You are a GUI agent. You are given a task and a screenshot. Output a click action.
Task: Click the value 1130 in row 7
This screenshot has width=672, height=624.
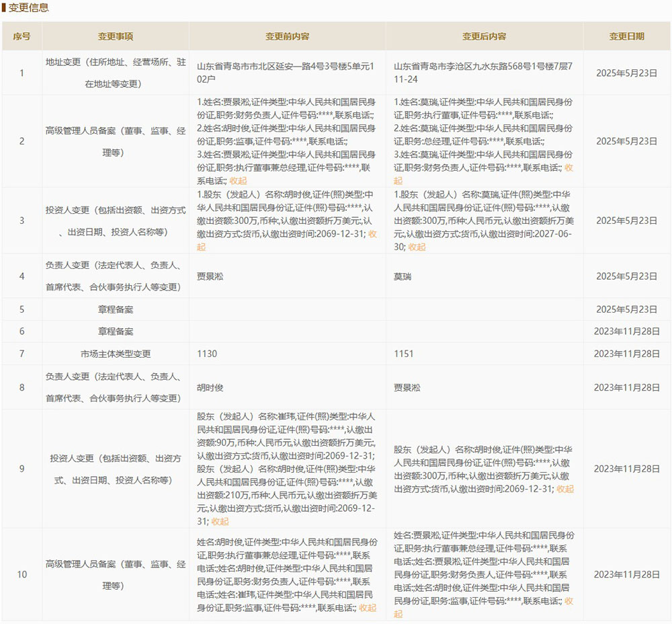click(x=207, y=354)
